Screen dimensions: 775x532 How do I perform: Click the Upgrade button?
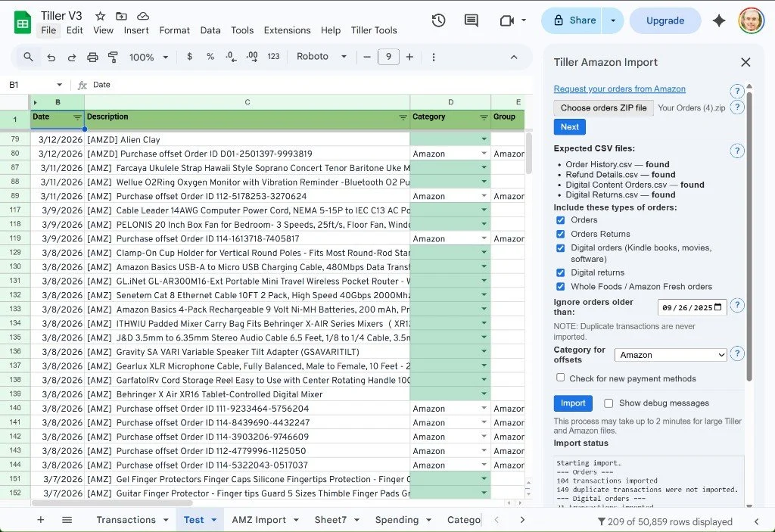point(665,20)
